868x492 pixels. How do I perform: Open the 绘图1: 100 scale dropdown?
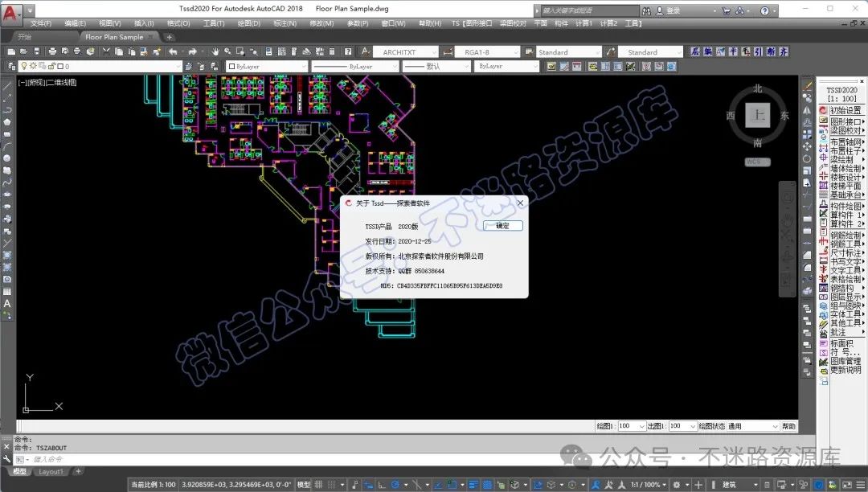tap(642, 426)
